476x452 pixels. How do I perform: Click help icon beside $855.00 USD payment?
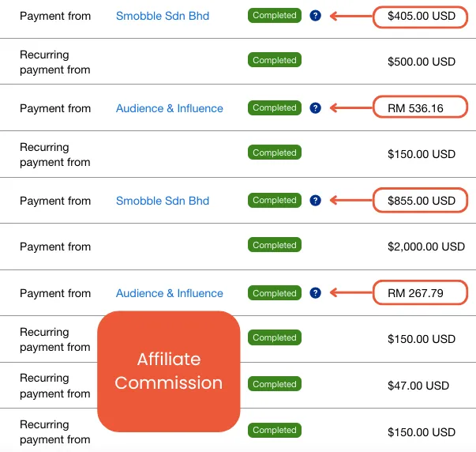(x=316, y=201)
